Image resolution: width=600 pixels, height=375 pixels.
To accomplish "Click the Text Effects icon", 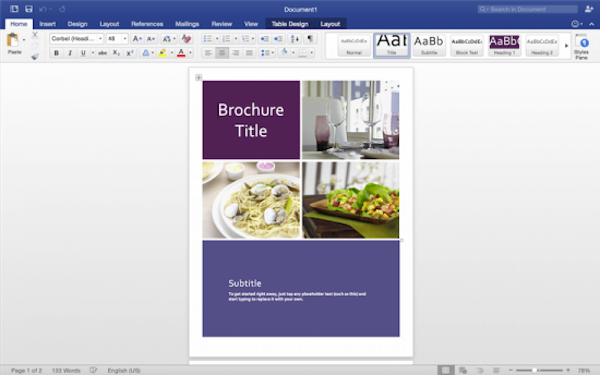I will tap(146, 53).
